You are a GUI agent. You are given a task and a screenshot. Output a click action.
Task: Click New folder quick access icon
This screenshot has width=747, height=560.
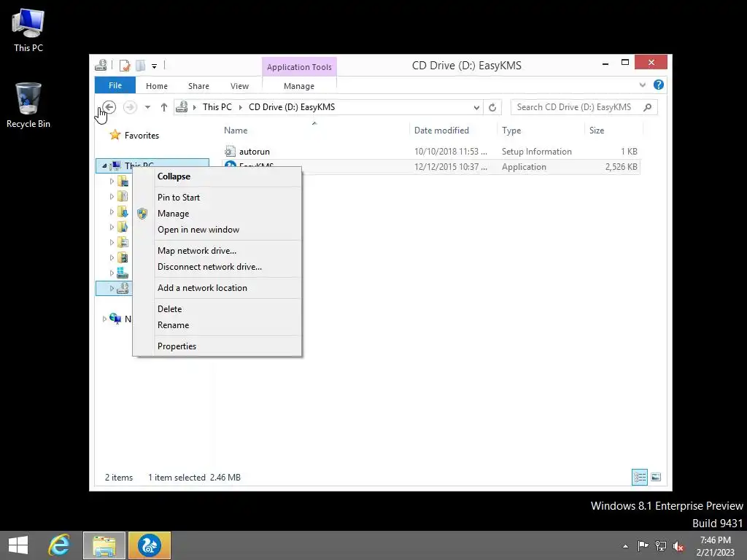point(141,65)
